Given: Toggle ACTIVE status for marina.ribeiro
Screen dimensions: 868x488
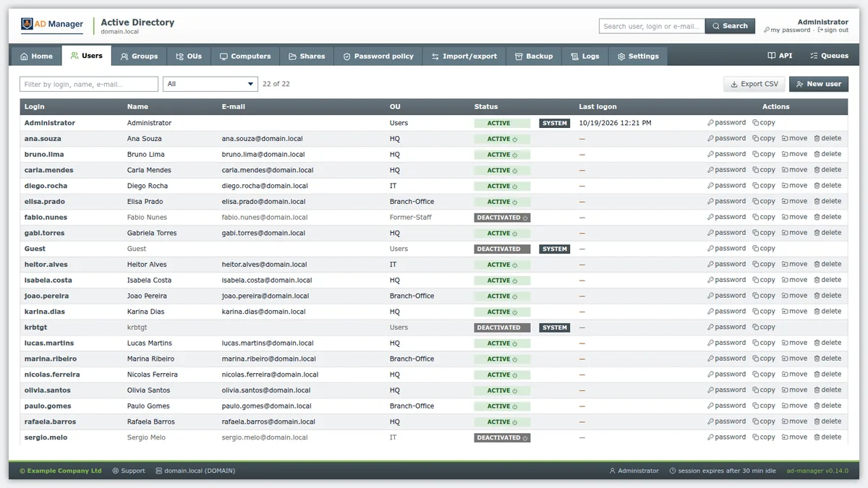Looking at the screenshot, I should 502,359.
